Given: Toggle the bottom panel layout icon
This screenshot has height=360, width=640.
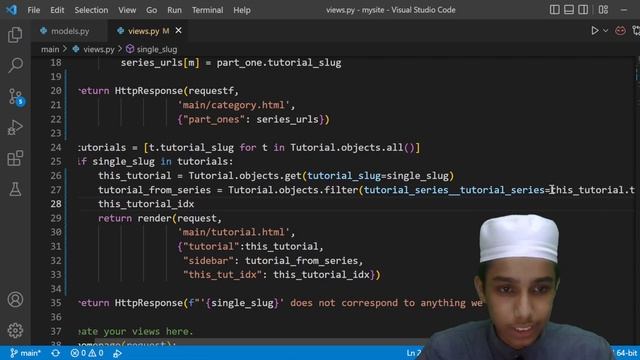Looking at the screenshot, I should tap(569, 9).
